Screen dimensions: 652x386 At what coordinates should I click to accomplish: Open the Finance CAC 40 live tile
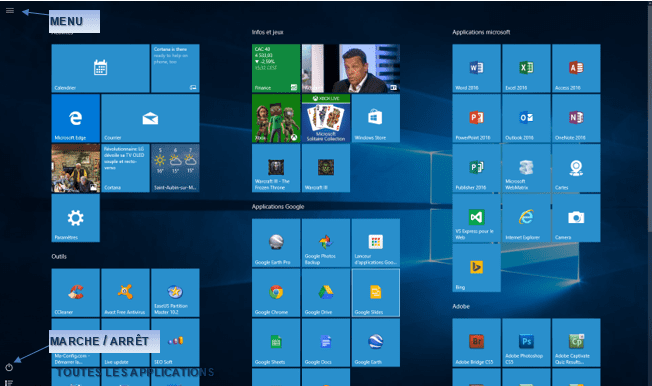click(276, 68)
